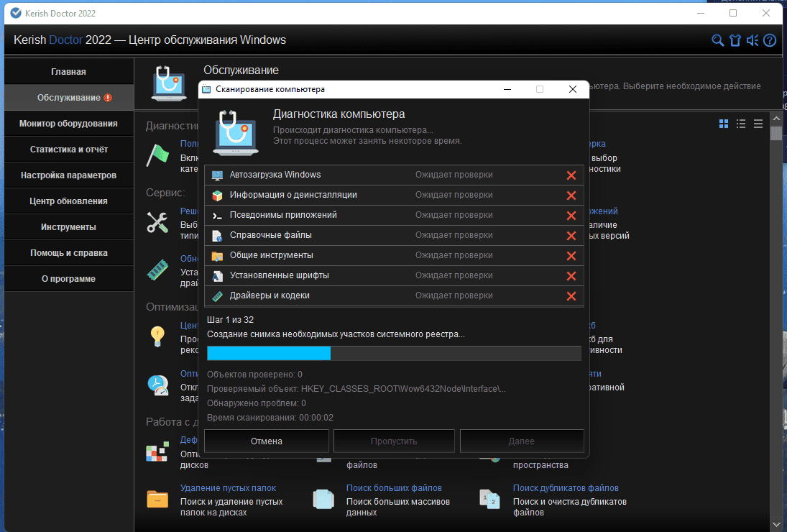787x532 pixels.
Task: Click the Пропустить button
Action: click(394, 441)
